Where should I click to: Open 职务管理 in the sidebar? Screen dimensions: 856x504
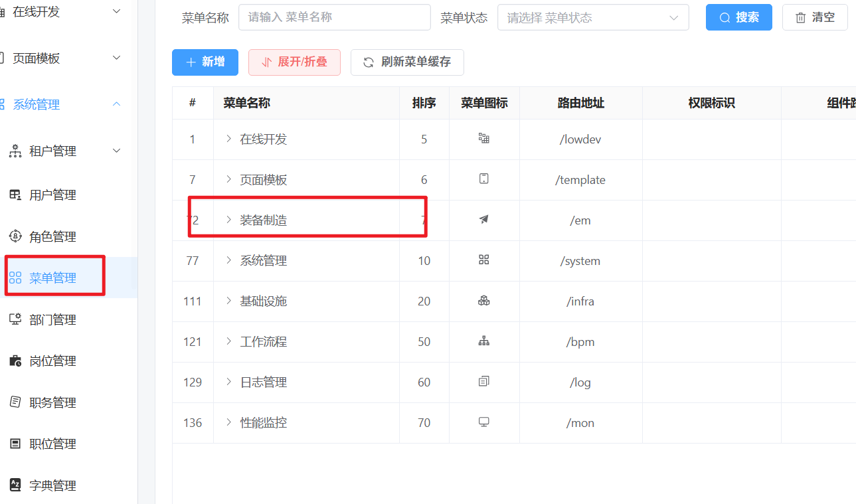click(53, 402)
